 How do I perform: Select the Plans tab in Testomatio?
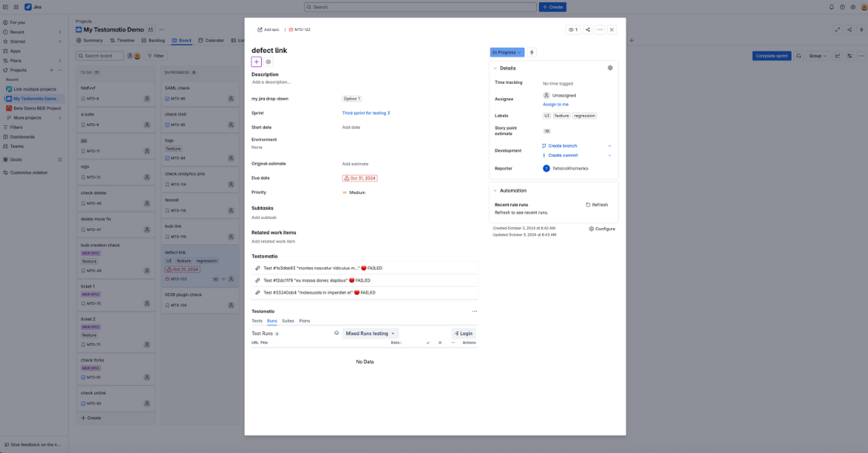(x=304, y=321)
